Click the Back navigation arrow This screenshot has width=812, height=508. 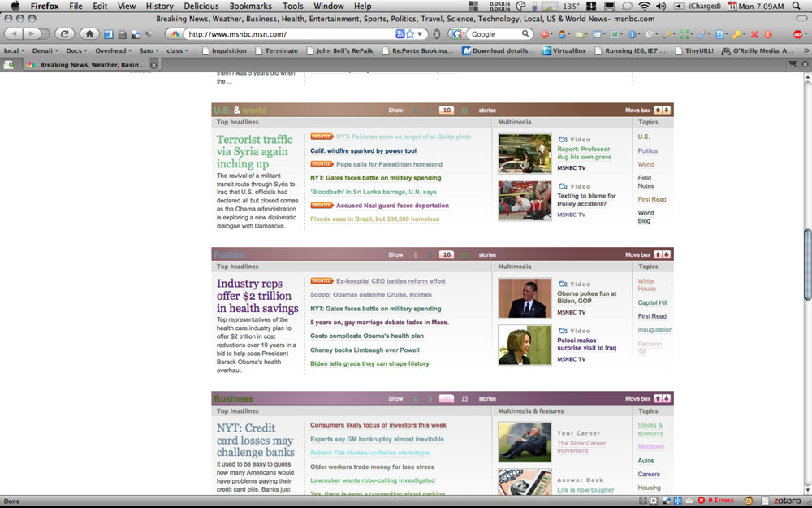[14, 33]
